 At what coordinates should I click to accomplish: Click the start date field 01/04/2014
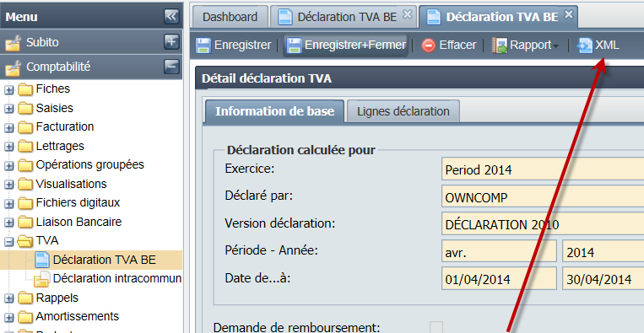coord(499,278)
